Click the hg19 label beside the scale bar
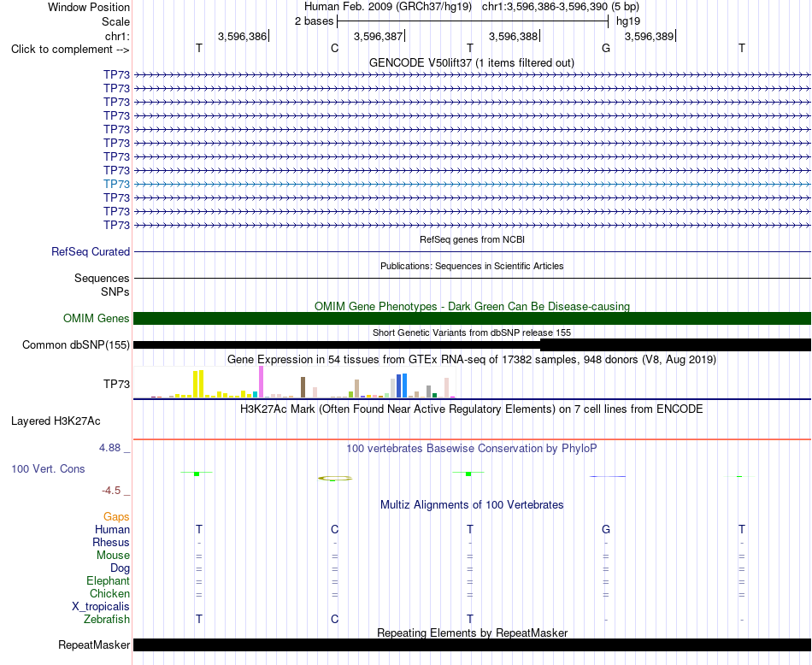This screenshot has width=812, height=665. [628, 21]
